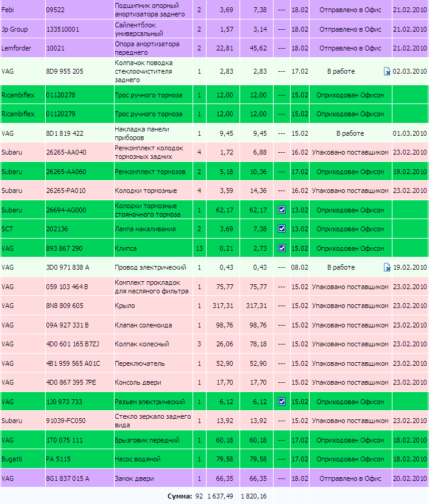This screenshot has width=429, height=504.
Task: Click the Lemforder brand cell
Action: pyautogui.click(x=23, y=48)
